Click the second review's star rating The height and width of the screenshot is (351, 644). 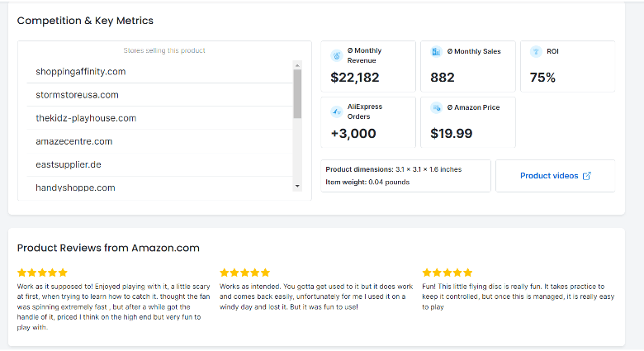coord(244,273)
